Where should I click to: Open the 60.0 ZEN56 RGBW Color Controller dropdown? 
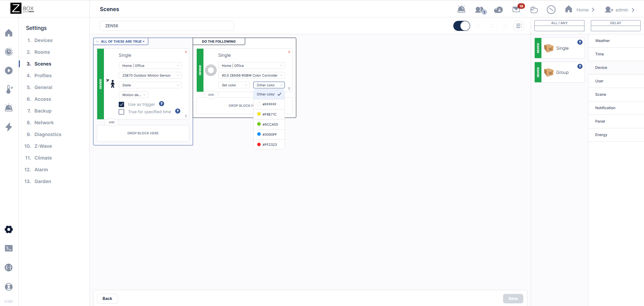[252, 76]
